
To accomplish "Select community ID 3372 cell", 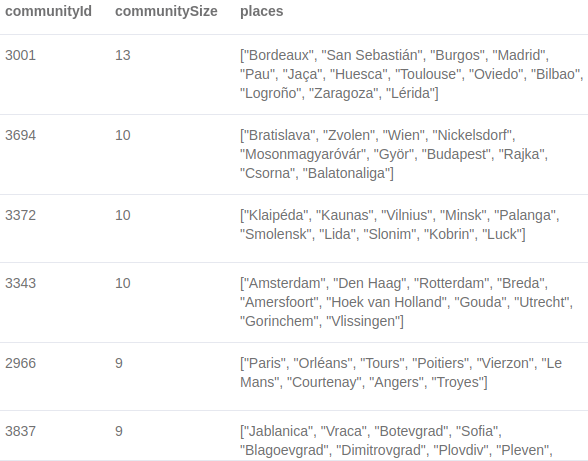I will (x=21, y=215).
